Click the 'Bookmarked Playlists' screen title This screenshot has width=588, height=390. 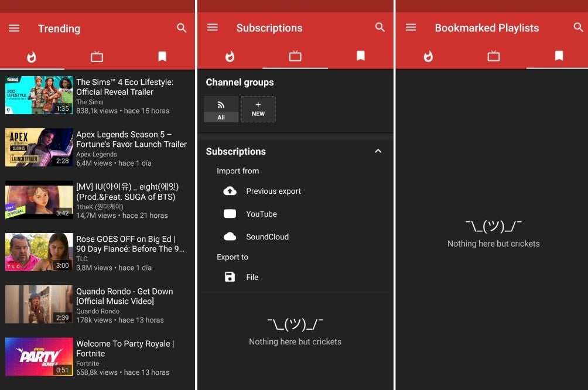click(x=487, y=28)
